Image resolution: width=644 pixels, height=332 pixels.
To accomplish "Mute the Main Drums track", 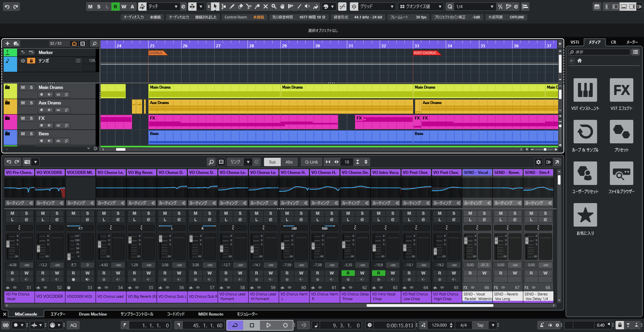I will (23, 87).
